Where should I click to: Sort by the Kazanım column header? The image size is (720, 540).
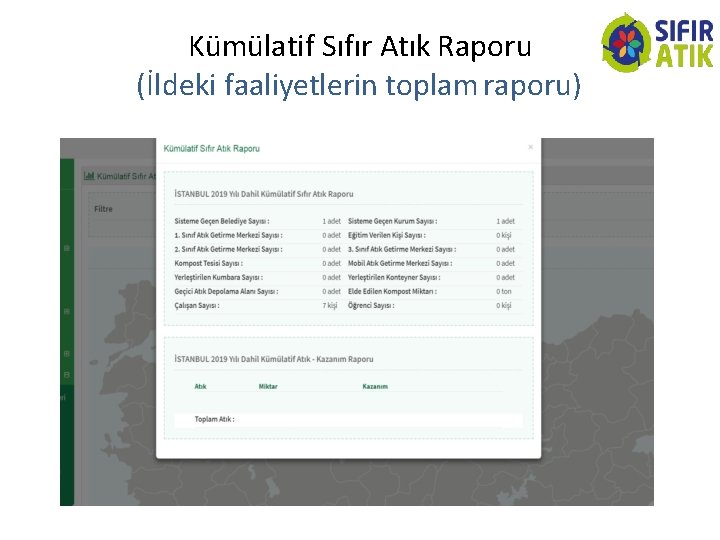coord(375,386)
